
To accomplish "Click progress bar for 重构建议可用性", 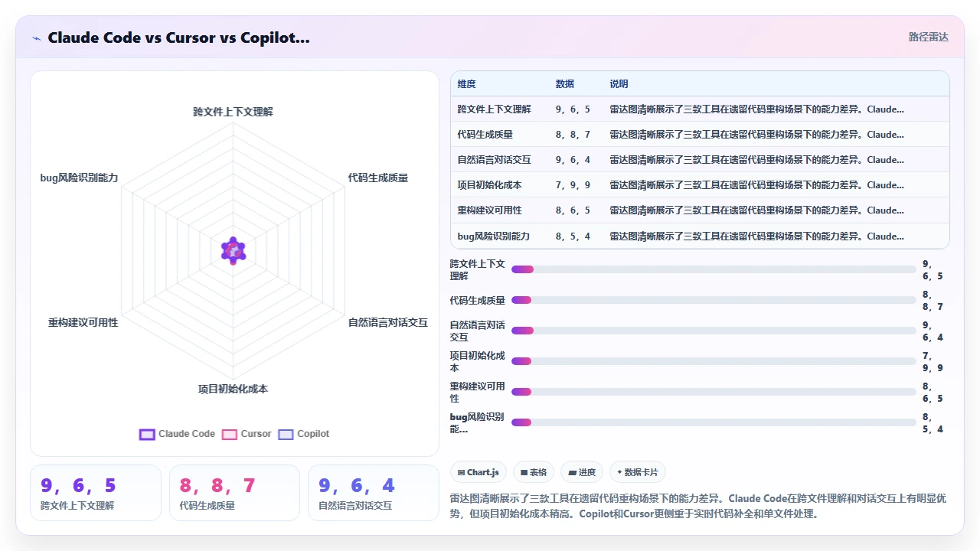I will [x=714, y=392].
